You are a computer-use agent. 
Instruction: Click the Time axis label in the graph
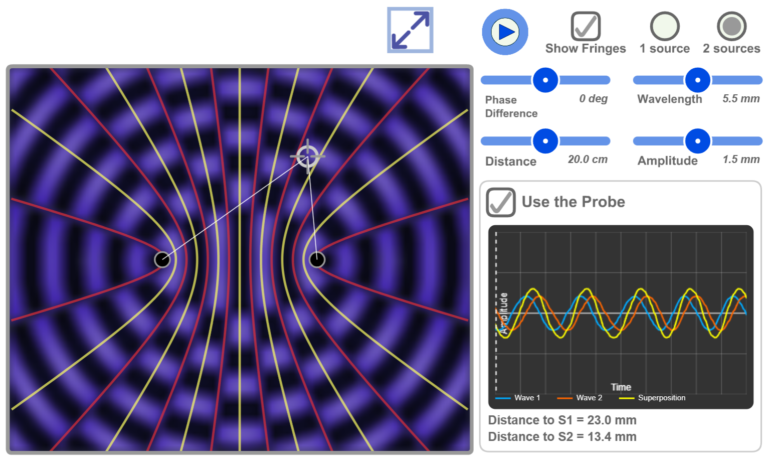click(621, 387)
